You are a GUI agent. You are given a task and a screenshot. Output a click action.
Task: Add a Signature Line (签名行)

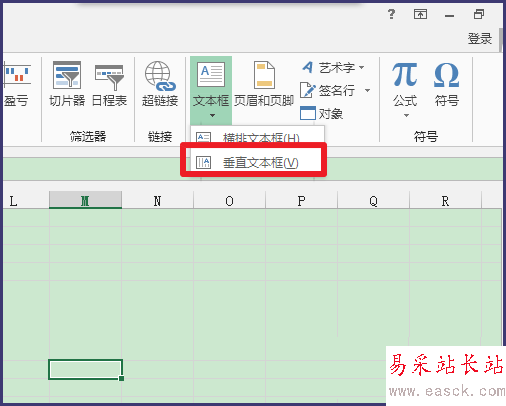coord(327,90)
